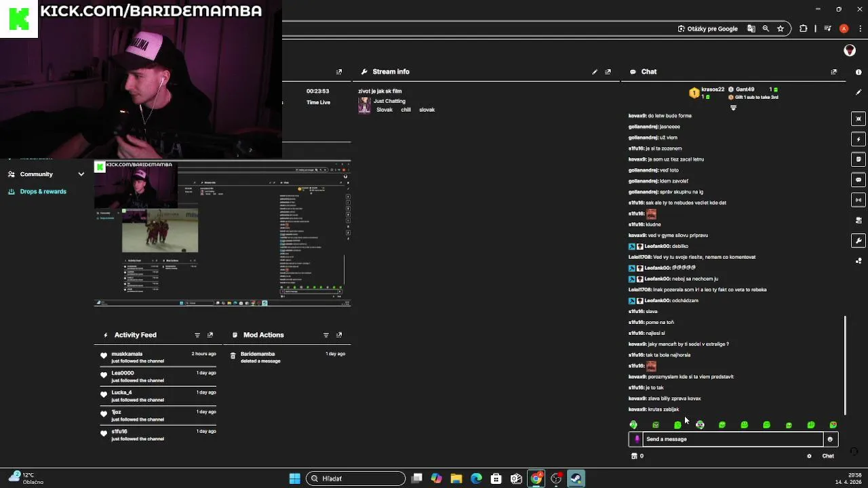Image resolution: width=868 pixels, height=488 pixels.
Task: Open the camera/stream icon in right sidebar
Action: coord(859,220)
